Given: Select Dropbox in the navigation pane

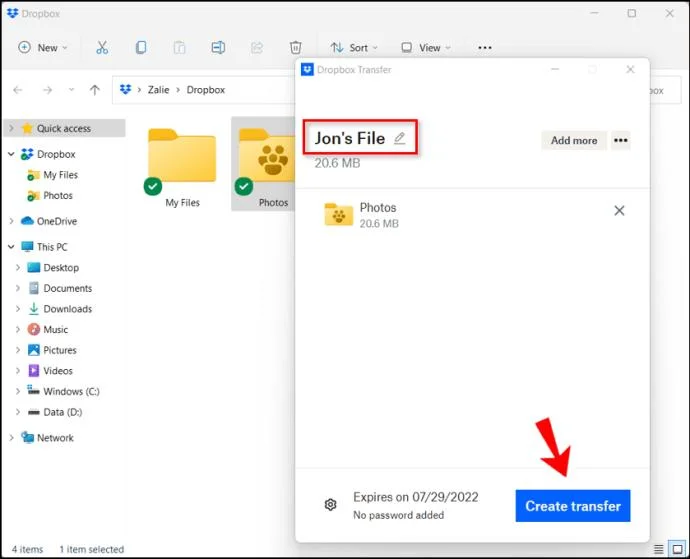Looking at the screenshot, I should pos(56,154).
